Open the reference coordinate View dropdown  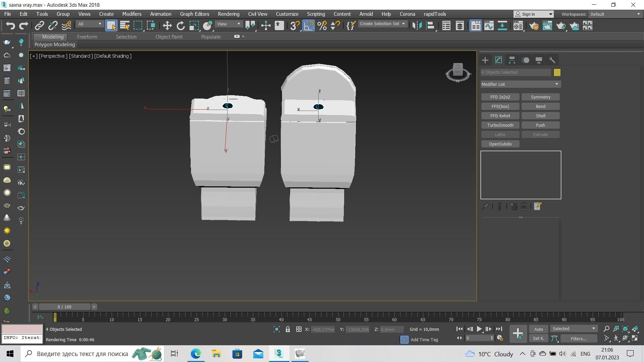tap(229, 24)
